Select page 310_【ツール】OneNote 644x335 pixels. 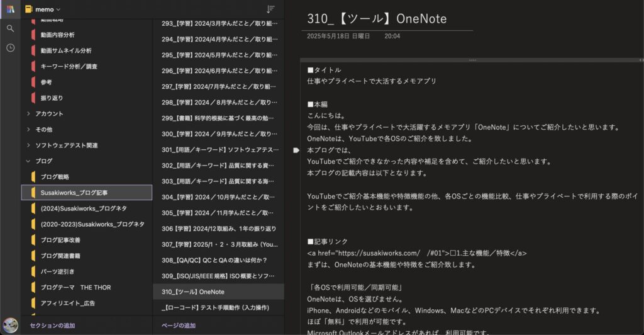click(x=218, y=292)
